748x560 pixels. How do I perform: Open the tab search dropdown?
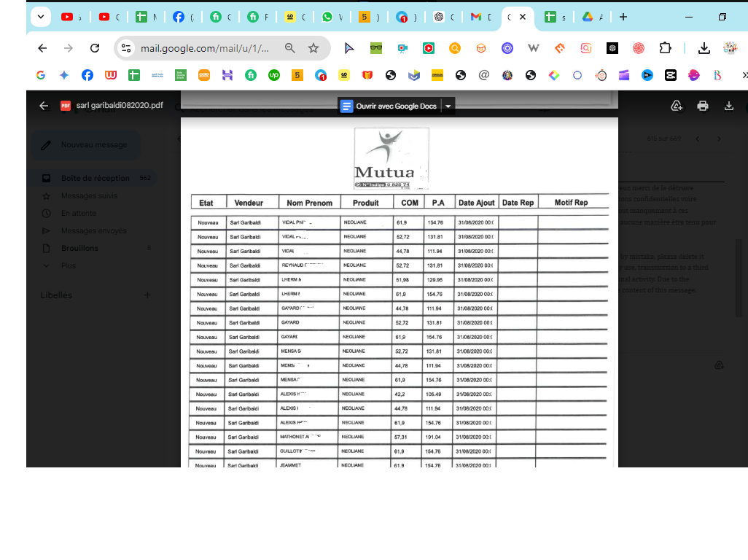coord(41,17)
